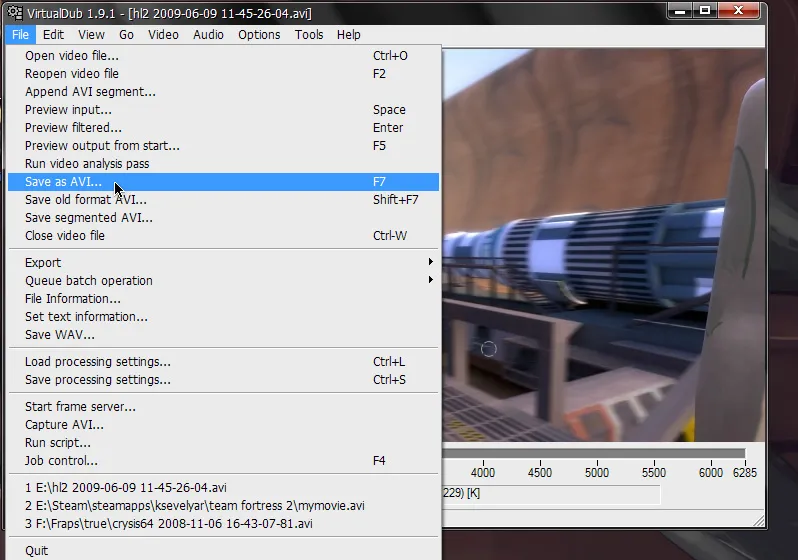Select Preview filtered...

(x=223, y=128)
